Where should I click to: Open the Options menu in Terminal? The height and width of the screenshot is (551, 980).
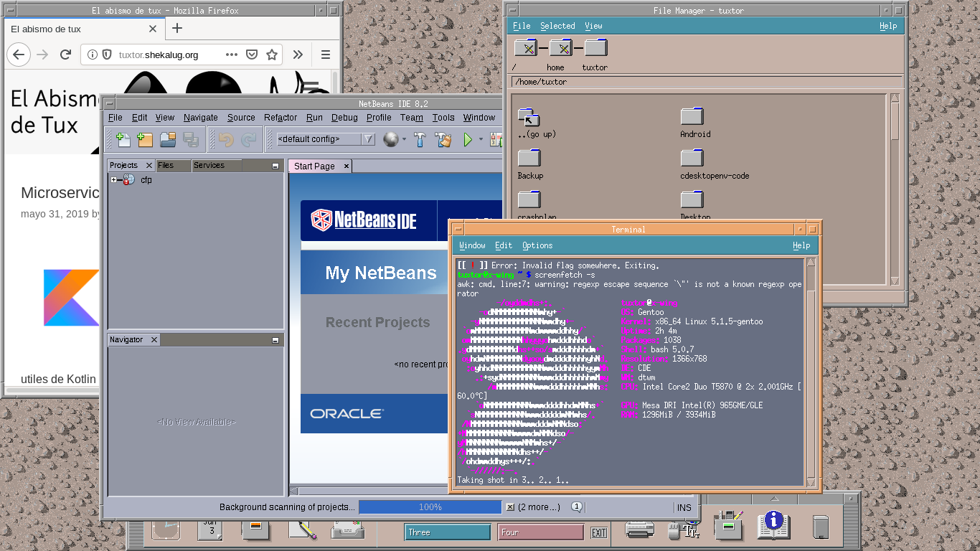click(x=537, y=245)
